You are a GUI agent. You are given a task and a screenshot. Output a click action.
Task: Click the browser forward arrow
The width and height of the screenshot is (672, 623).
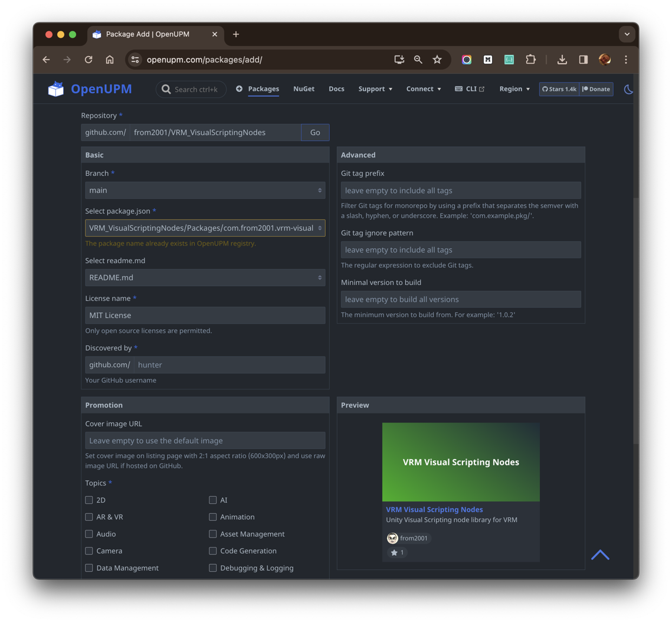point(67,60)
